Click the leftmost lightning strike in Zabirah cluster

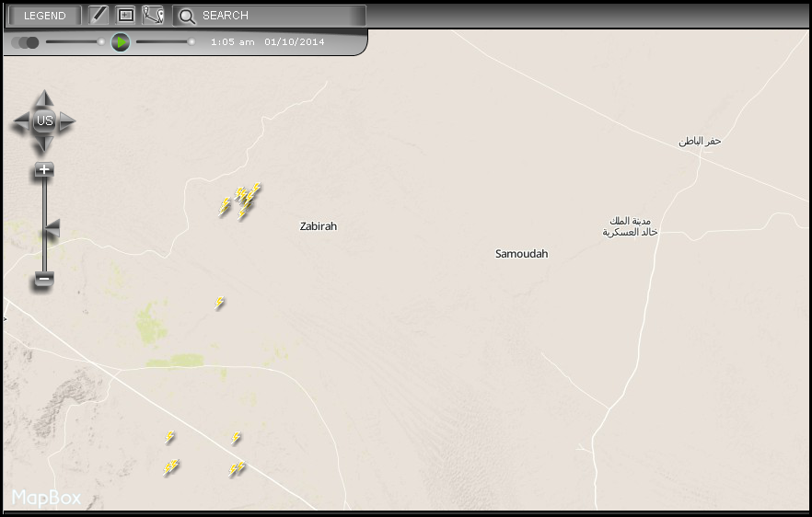225,206
